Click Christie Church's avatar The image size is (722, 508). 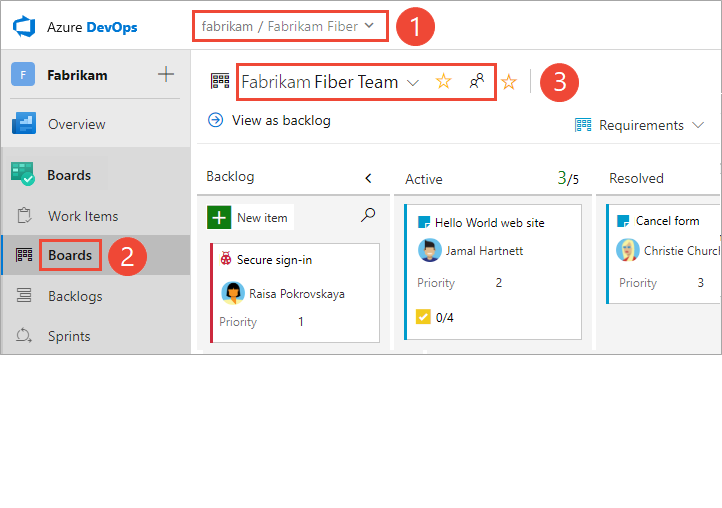coord(628,250)
